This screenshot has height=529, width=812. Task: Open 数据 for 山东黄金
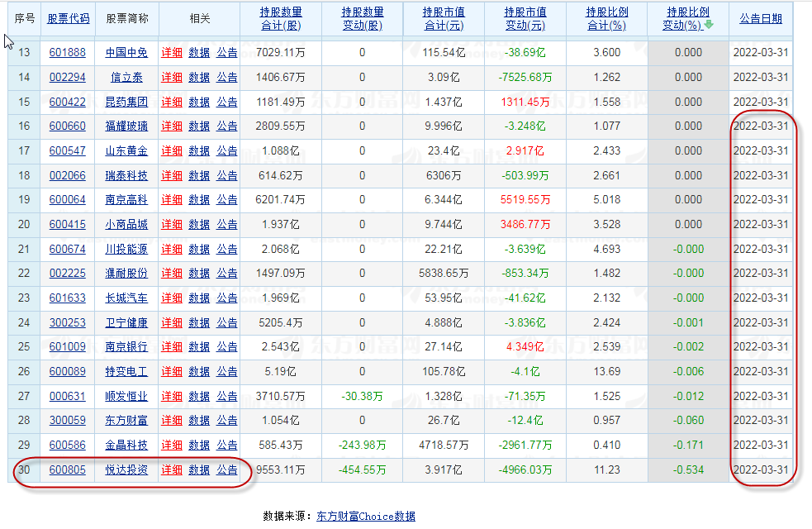[199, 151]
